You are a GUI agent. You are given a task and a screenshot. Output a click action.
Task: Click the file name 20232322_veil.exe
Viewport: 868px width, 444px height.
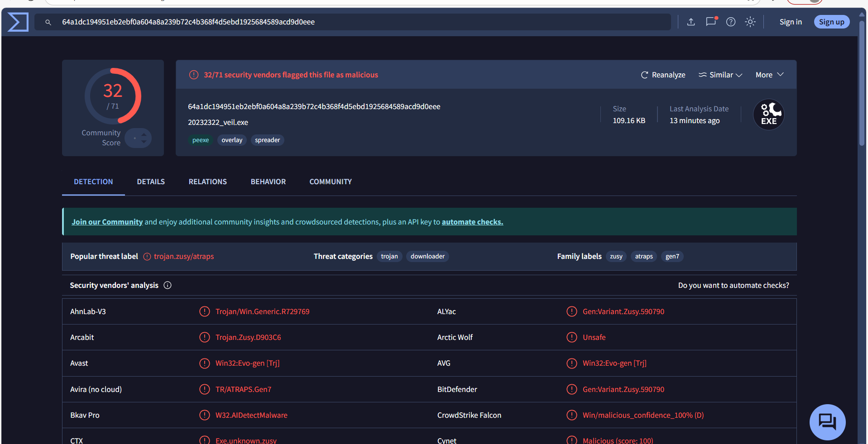point(218,122)
